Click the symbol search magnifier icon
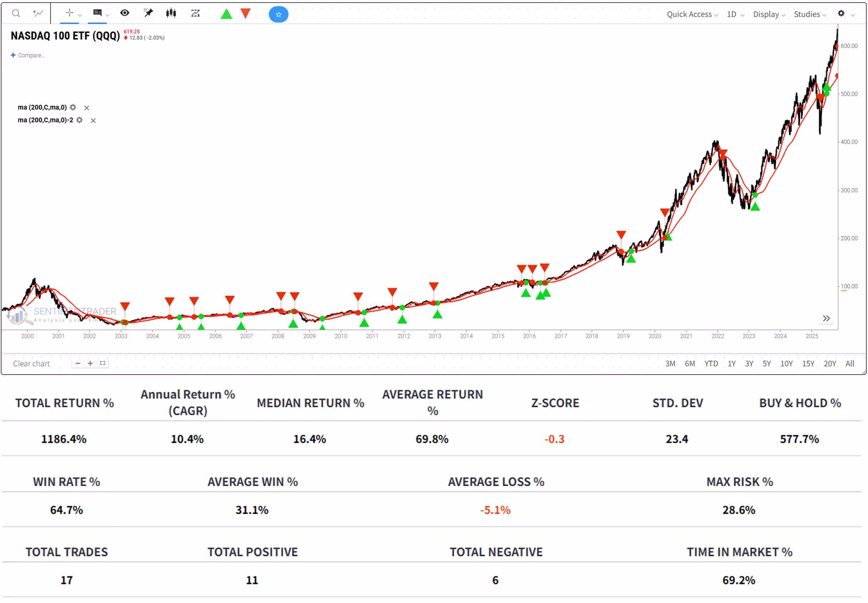This screenshot has height=603, width=868. [x=16, y=14]
